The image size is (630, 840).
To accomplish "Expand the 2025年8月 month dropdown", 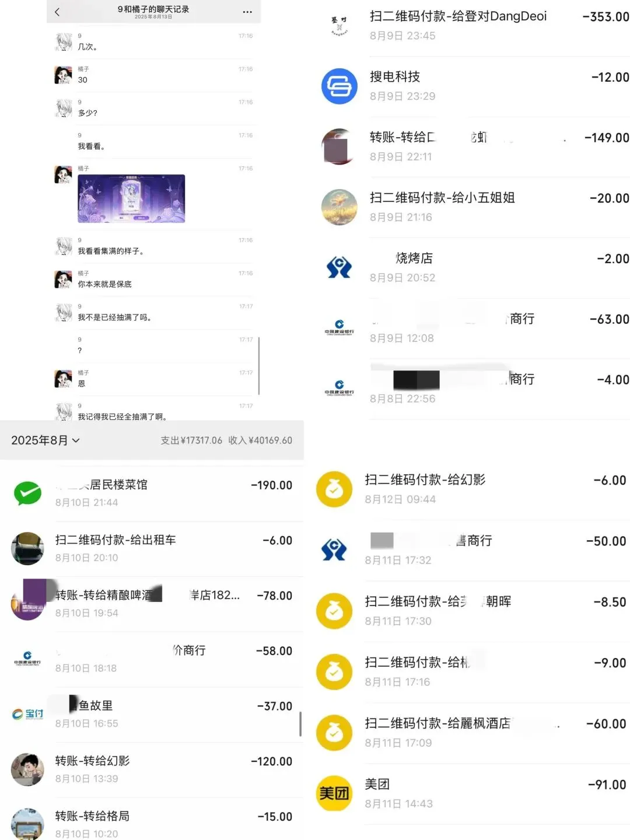I will click(x=45, y=440).
